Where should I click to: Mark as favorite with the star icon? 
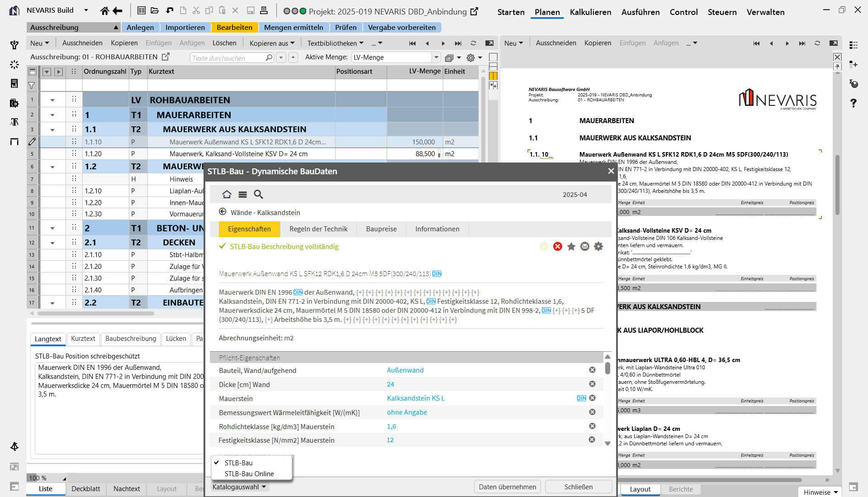click(571, 246)
